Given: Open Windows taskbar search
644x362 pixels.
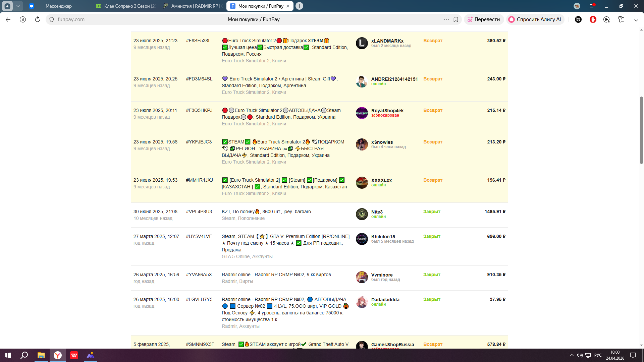Looking at the screenshot, I should pos(24,355).
